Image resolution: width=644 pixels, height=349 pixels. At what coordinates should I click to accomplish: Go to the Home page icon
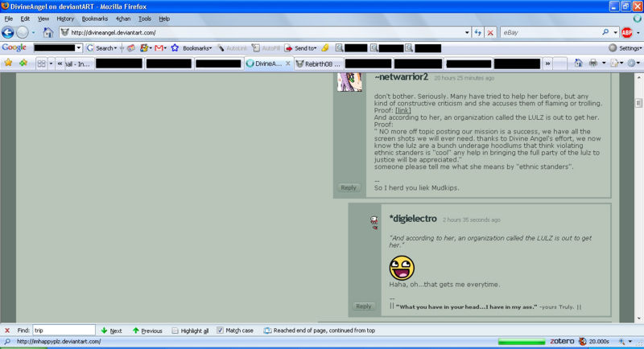[47, 32]
